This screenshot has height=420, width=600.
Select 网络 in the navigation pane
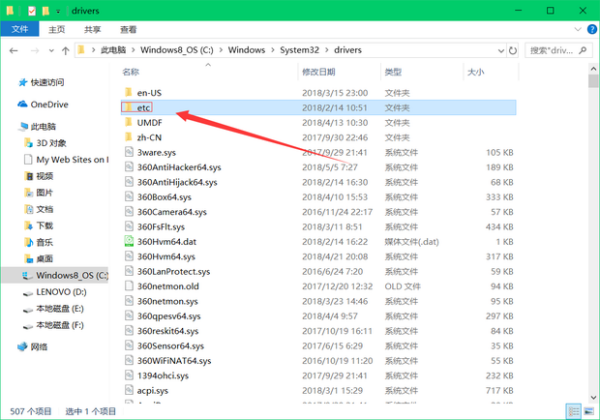coord(39,346)
